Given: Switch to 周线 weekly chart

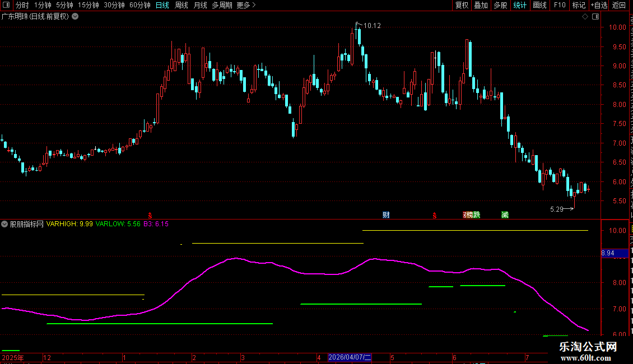Looking at the screenshot, I should pos(181,5).
